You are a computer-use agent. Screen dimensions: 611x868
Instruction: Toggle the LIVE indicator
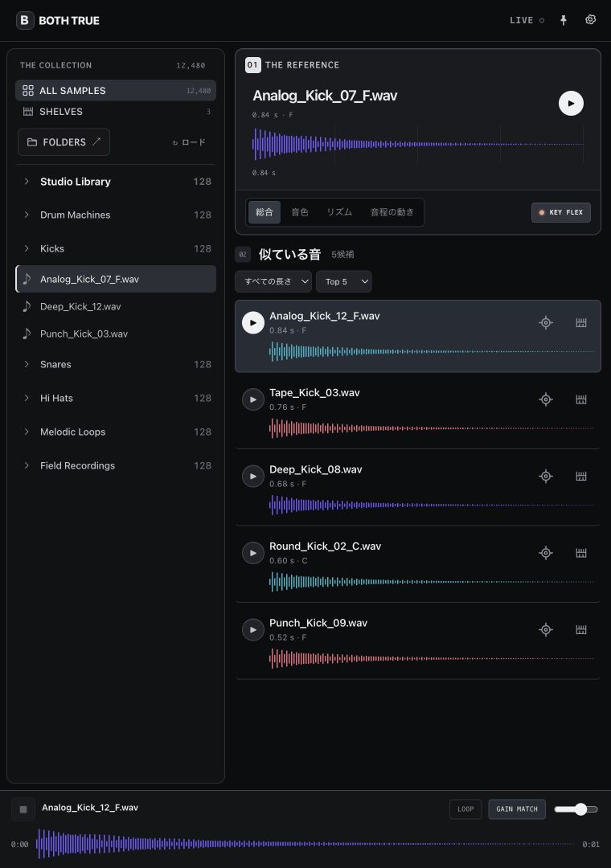click(x=527, y=20)
